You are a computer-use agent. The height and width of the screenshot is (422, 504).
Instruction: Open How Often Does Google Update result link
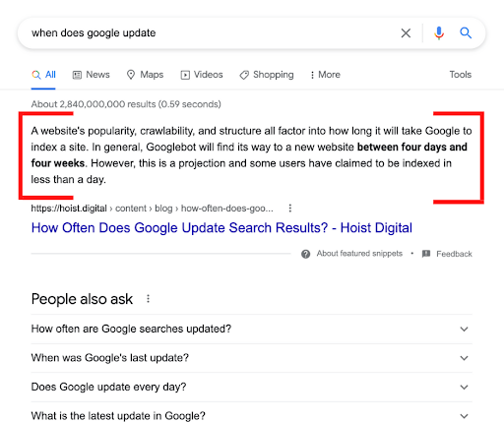coord(221,228)
